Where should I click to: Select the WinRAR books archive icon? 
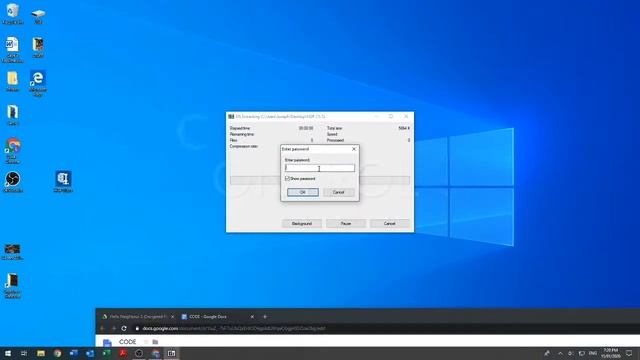(x=38, y=47)
